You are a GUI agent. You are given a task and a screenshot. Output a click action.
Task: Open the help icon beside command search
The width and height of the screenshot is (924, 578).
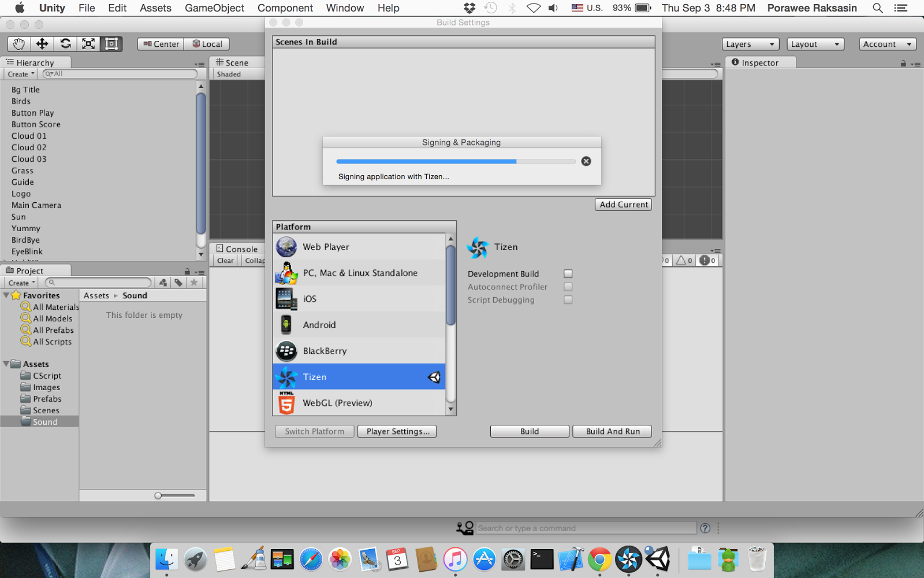tap(705, 528)
